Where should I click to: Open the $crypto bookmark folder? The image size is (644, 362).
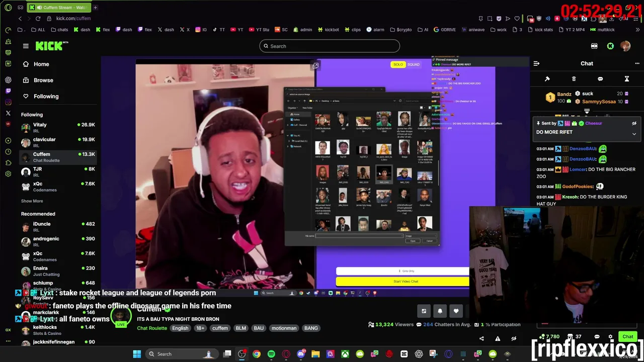(x=400, y=30)
